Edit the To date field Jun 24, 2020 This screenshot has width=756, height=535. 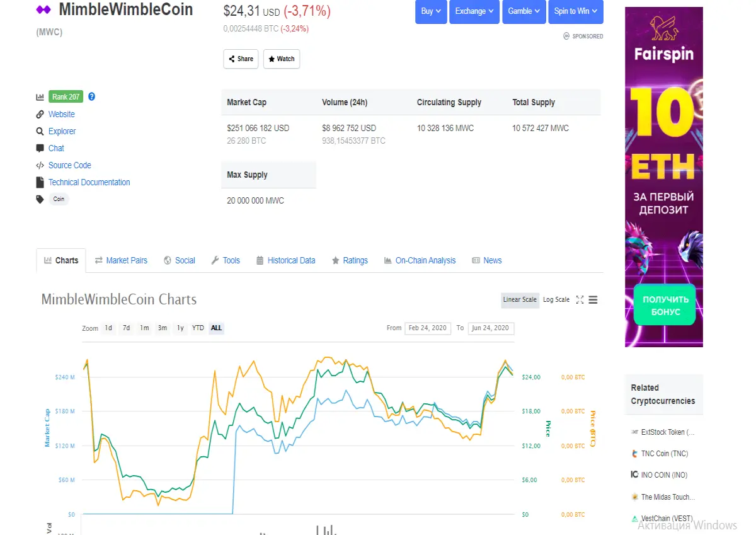tap(491, 328)
